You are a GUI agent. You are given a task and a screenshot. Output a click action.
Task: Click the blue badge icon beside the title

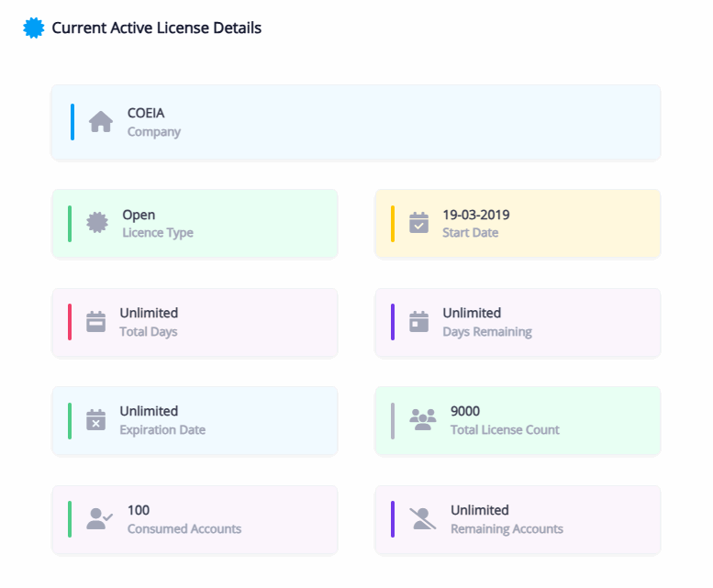(x=34, y=28)
